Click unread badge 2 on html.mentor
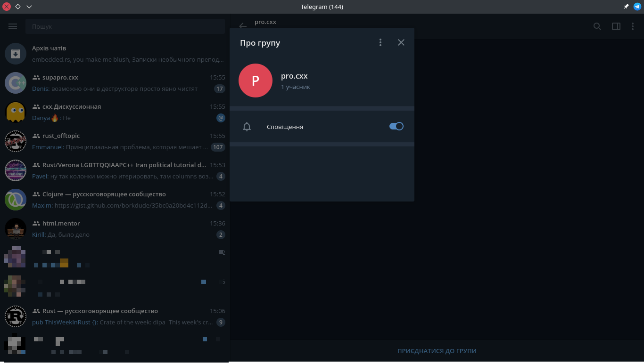Viewport: 644px width, 363px height. coord(221,234)
